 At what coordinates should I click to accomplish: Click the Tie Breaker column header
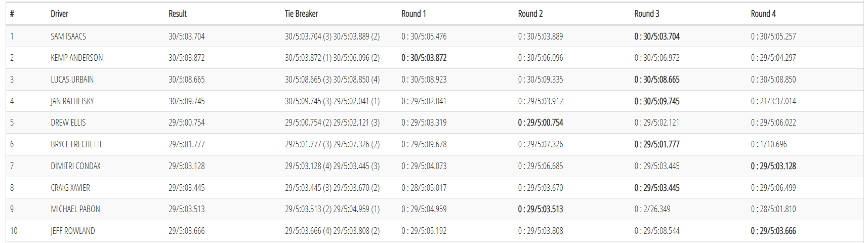point(301,14)
